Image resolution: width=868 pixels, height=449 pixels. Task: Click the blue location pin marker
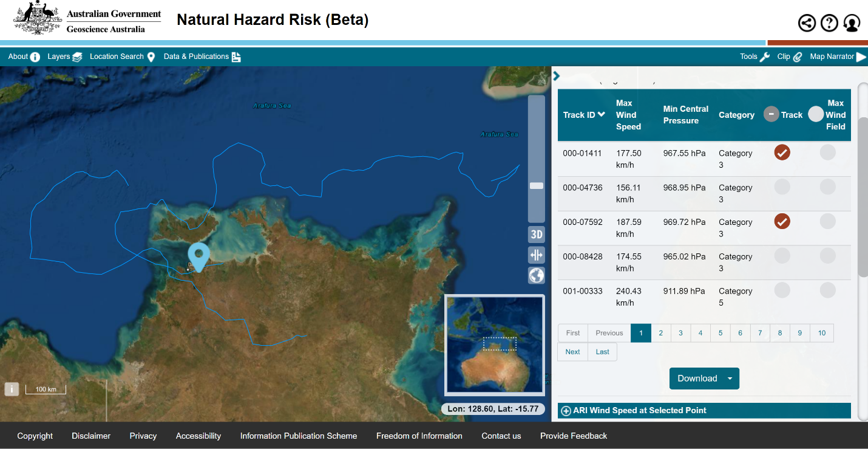pos(198,254)
